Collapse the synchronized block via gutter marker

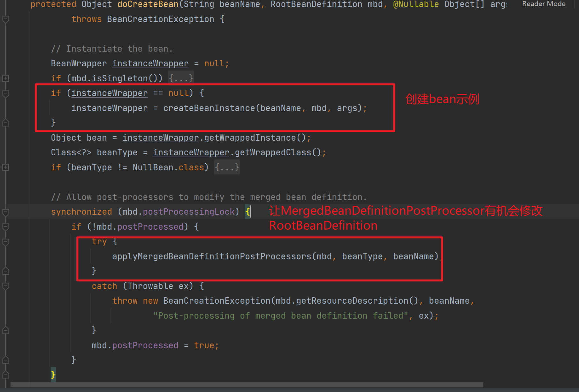click(x=5, y=212)
